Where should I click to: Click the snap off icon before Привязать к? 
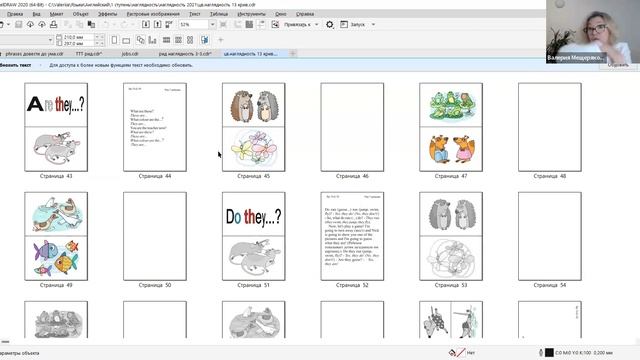tap(276, 24)
